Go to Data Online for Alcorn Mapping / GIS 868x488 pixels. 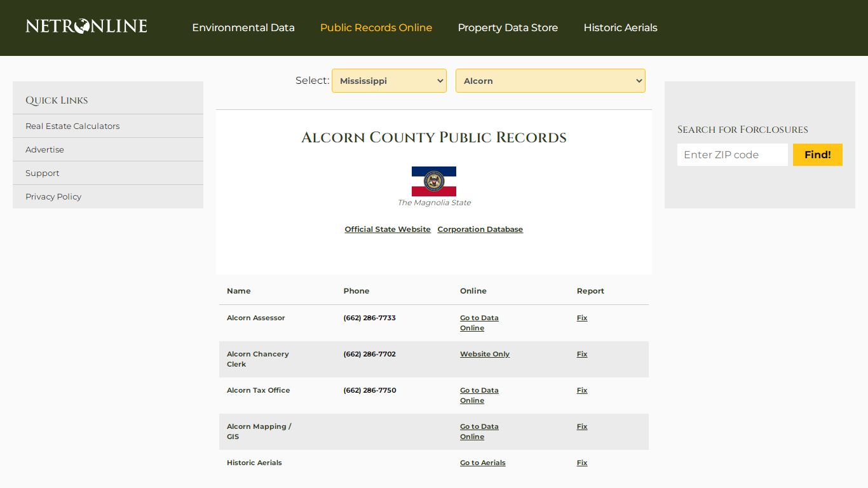point(479,431)
